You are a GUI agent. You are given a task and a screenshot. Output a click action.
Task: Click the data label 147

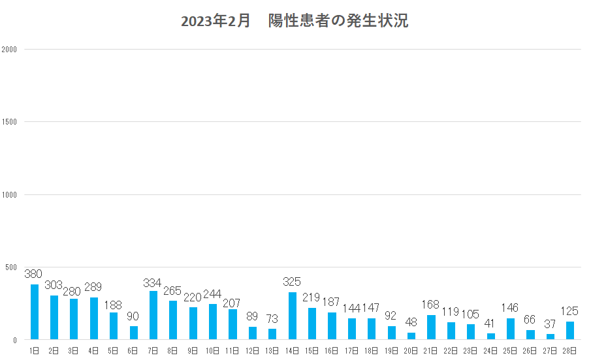pos(370,308)
